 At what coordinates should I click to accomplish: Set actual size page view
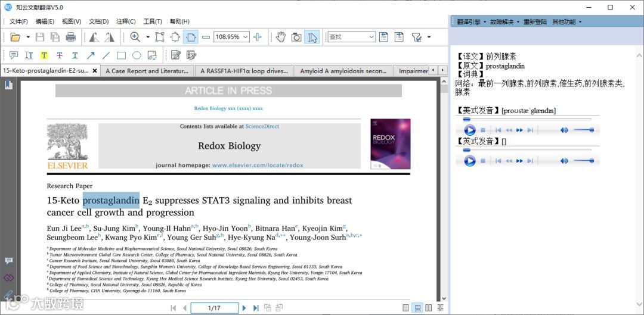160,37
